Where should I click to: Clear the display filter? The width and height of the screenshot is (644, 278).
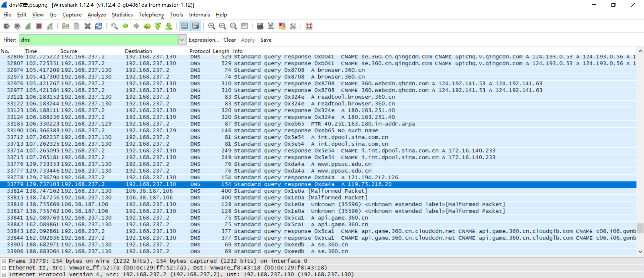click(230, 40)
